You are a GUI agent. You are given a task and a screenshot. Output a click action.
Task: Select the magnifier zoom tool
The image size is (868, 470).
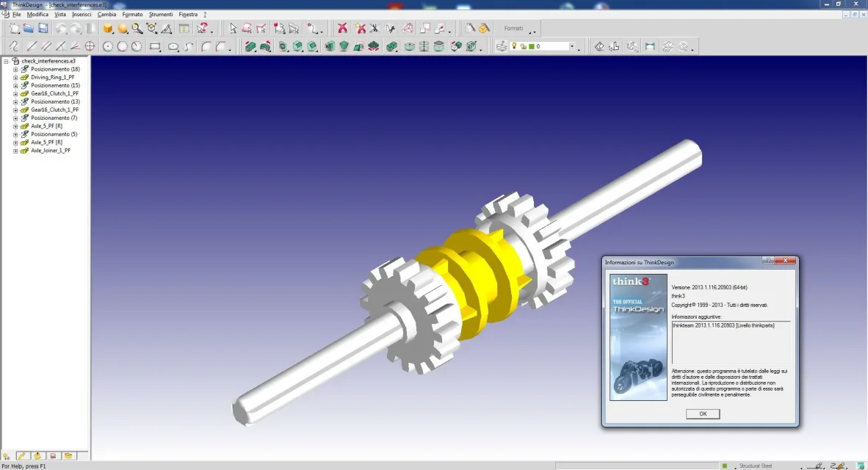[137, 29]
